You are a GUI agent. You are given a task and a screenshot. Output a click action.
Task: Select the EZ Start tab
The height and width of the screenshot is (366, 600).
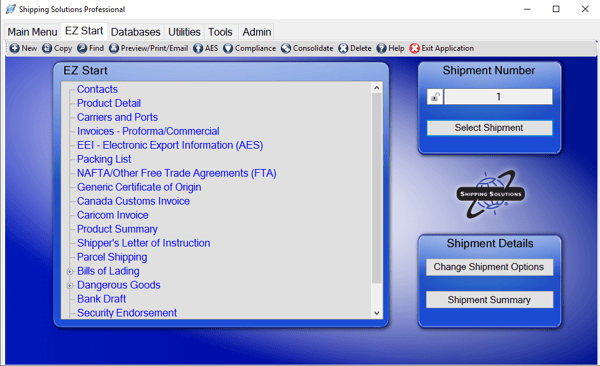pos(84,31)
